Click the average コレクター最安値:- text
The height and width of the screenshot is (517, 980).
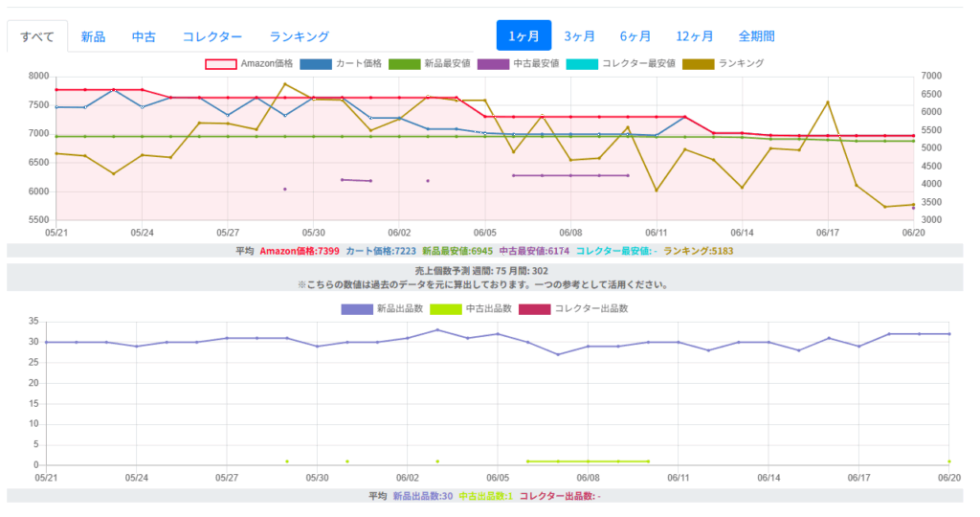(x=616, y=251)
